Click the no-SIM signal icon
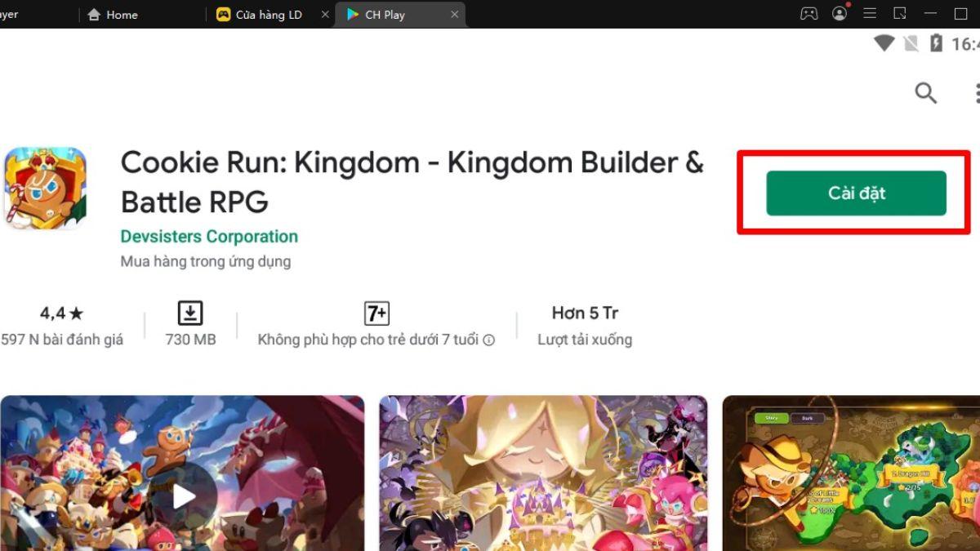980x551 pixels. point(911,44)
